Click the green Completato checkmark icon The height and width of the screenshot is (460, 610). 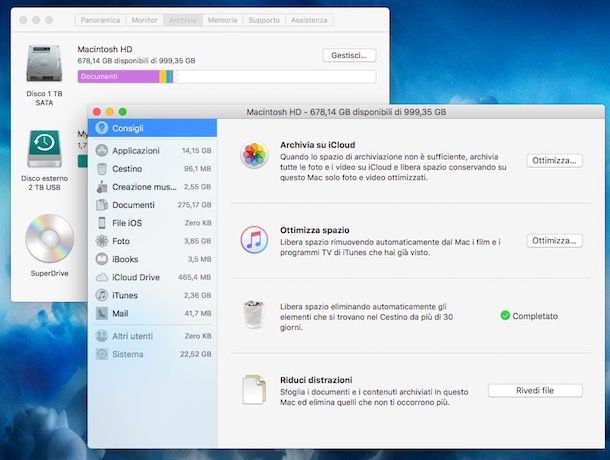pos(505,315)
